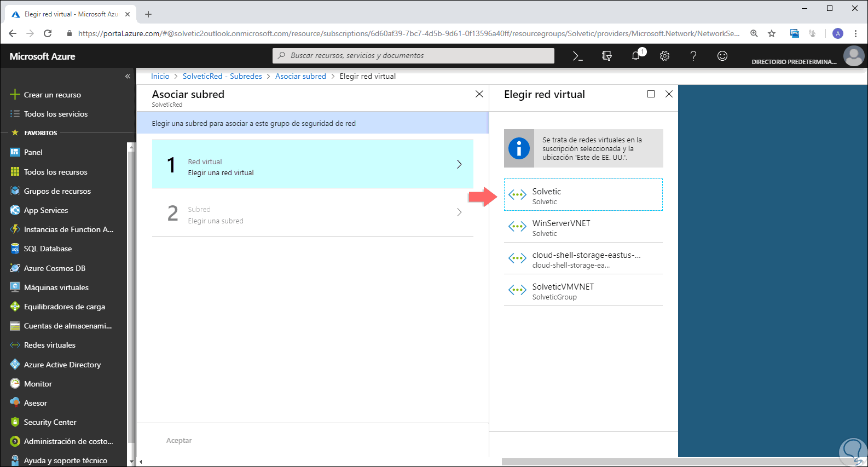The image size is (868, 467).
Task: Click the user account avatar
Action: pyautogui.click(x=853, y=56)
